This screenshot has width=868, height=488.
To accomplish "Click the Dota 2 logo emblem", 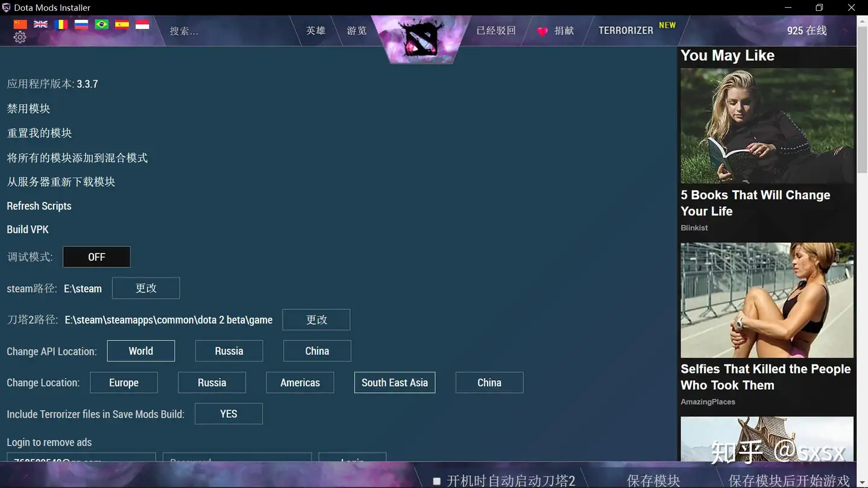I will 421,39.
